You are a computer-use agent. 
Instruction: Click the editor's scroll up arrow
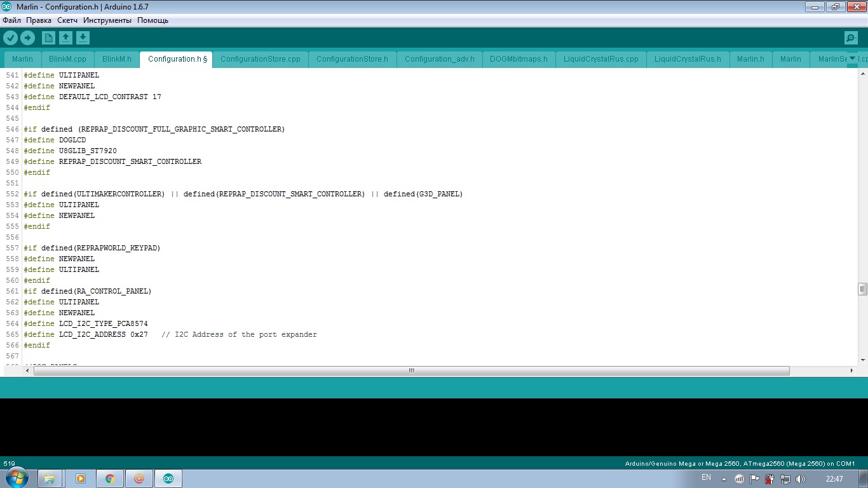click(x=862, y=74)
